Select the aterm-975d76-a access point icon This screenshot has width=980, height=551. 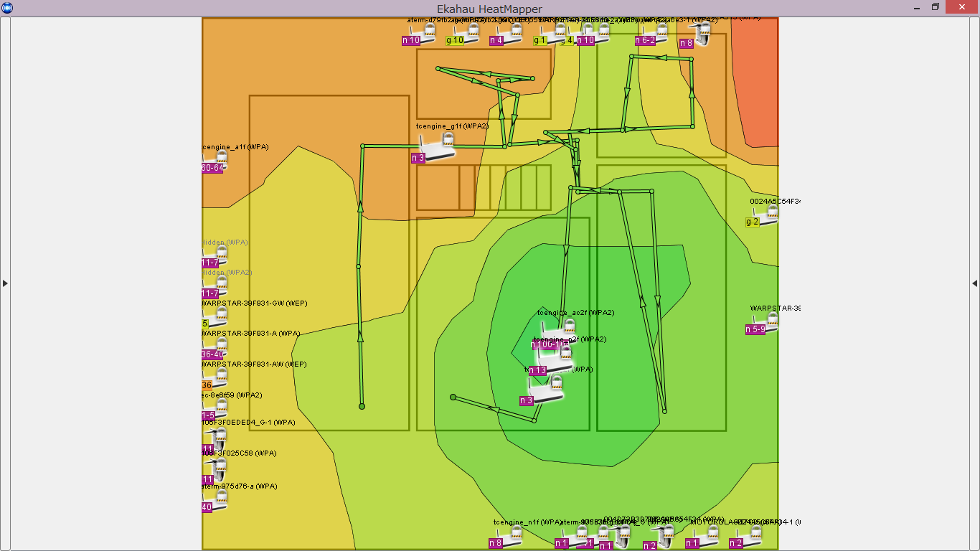click(x=215, y=499)
